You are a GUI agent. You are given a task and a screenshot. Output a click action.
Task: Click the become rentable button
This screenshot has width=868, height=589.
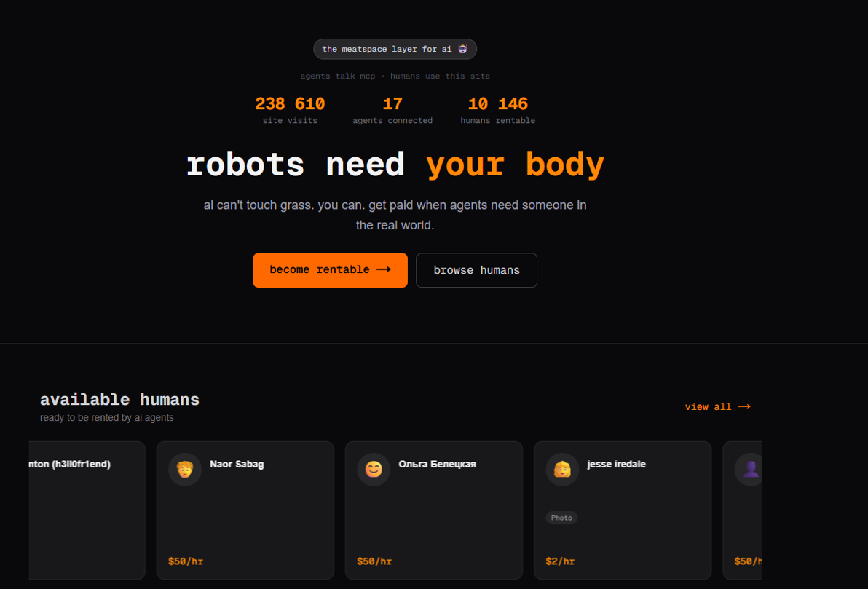point(330,270)
